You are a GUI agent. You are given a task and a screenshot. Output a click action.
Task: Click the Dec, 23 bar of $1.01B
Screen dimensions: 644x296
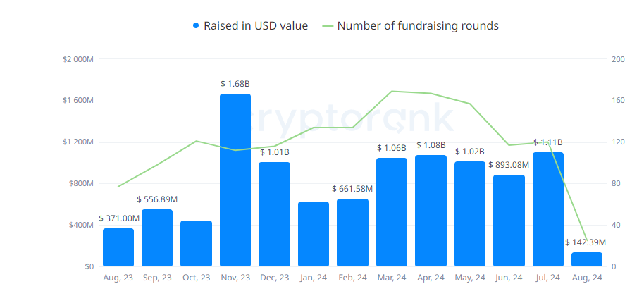(x=274, y=214)
